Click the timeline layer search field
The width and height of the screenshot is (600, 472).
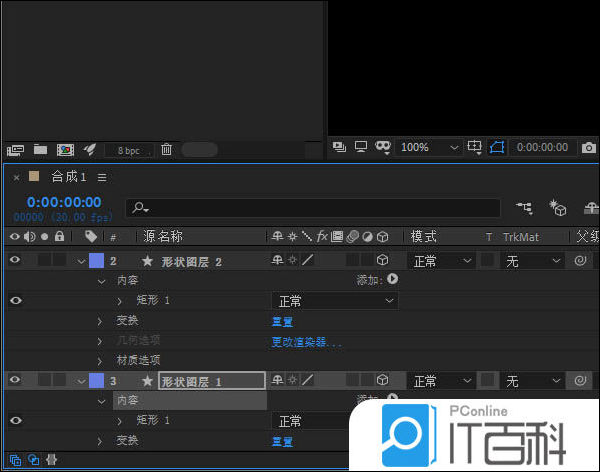(x=313, y=208)
